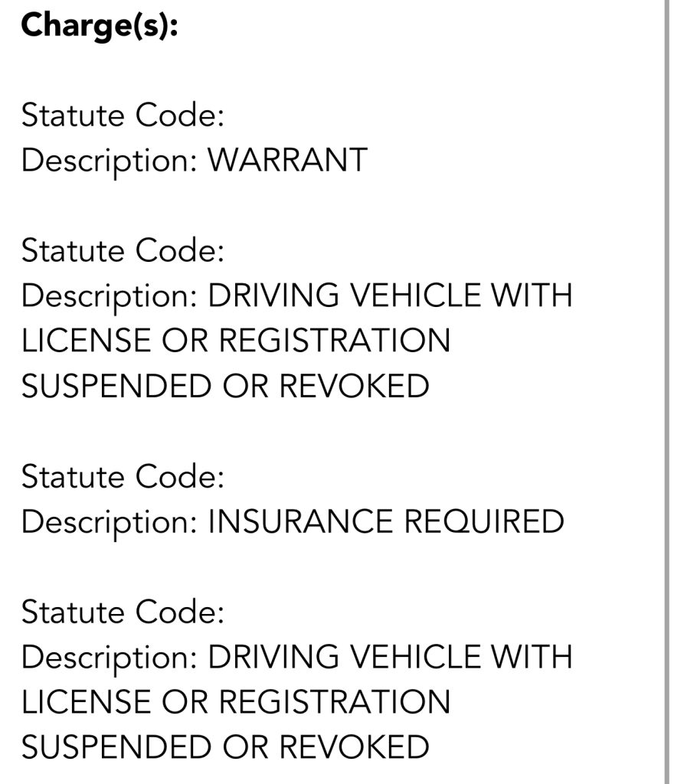Screen dimensions: 674x784
Task: Click the word REGISTRATION in the second charge
Action: [x=335, y=341]
